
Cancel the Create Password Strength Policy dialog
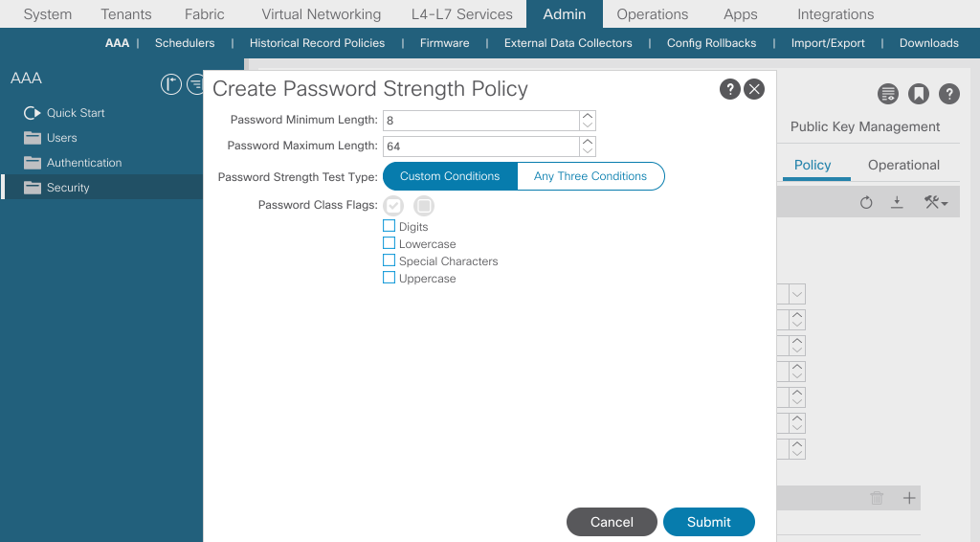coord(612,522)
